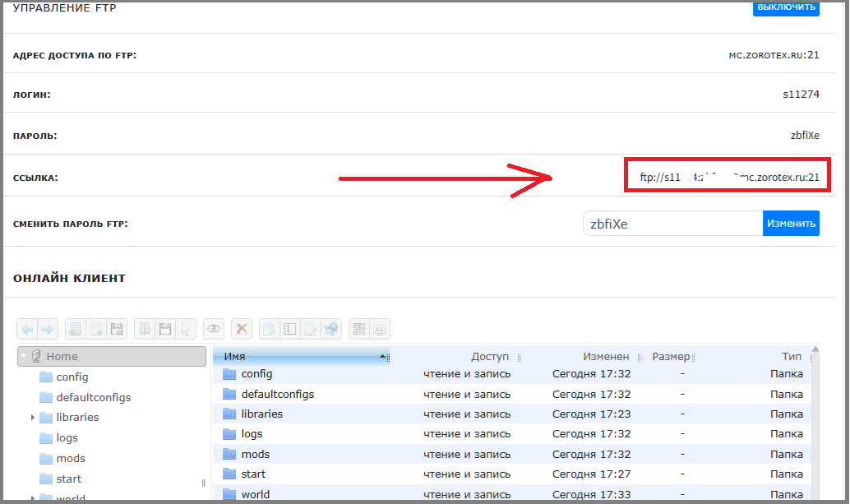Click the Forward arrow in file manager toolbar
850x504 pixels.
point(47,329)
